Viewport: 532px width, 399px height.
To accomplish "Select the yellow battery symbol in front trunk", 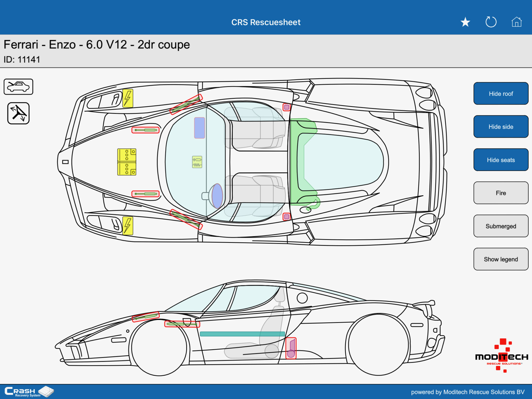I will [x=127, y=162].
